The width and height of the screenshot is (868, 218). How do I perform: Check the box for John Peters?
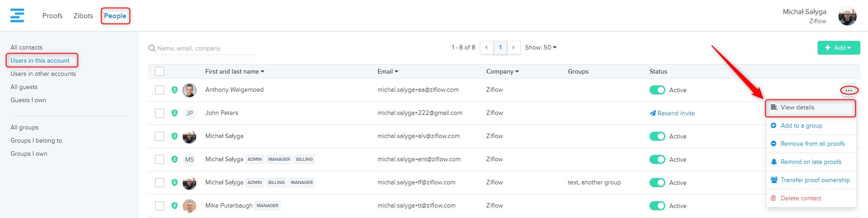pos(160,113)
